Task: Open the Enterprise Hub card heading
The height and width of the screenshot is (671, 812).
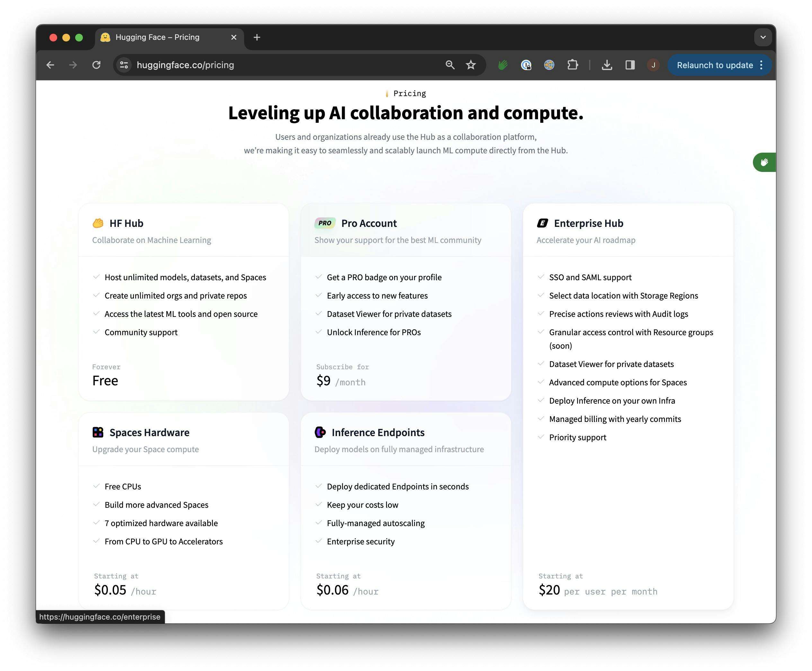Action: pyautogui.click(x=588, y=223)
